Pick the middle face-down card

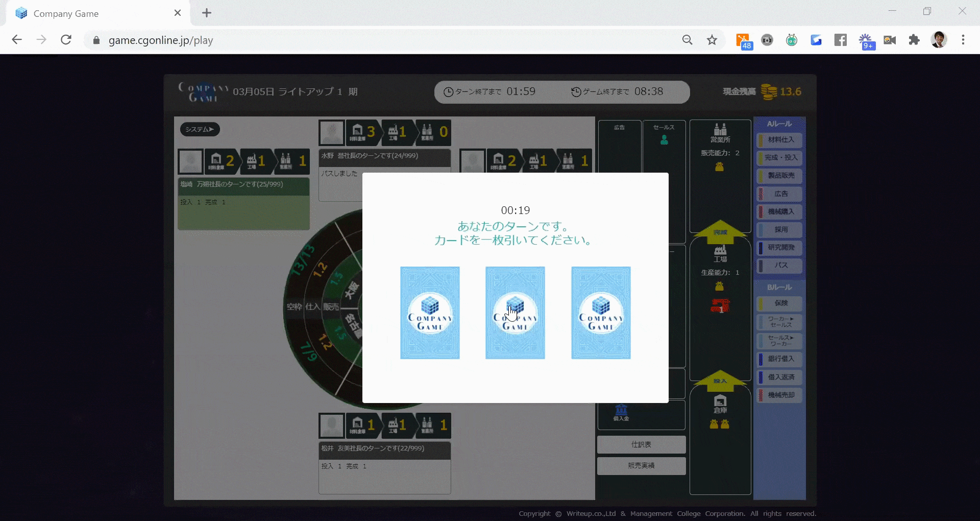tap(515, 313)
